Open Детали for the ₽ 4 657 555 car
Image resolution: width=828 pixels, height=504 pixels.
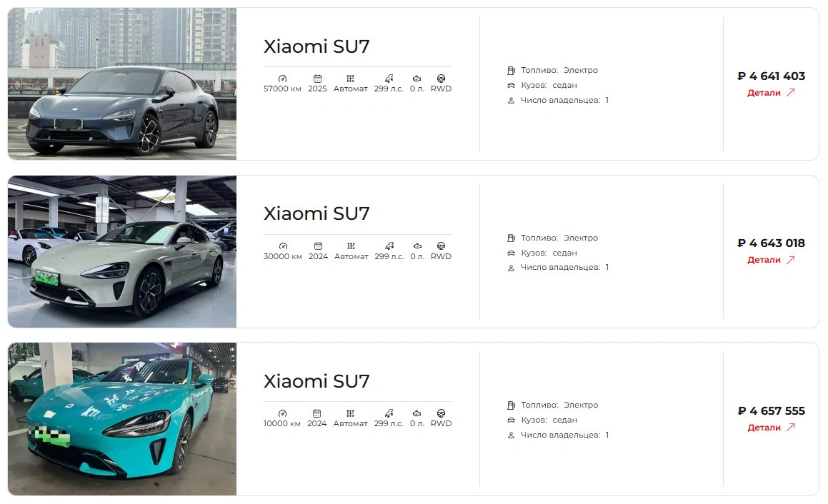(771, 428)
